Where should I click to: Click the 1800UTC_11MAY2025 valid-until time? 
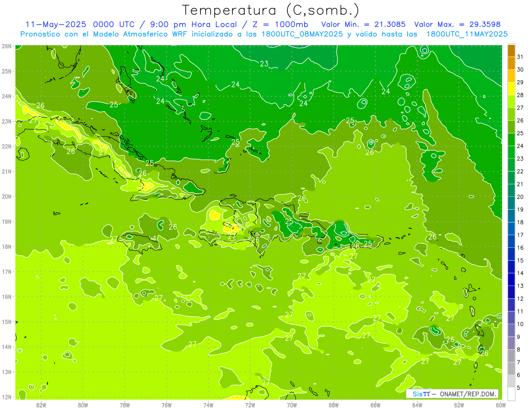(x=467, y=34)
